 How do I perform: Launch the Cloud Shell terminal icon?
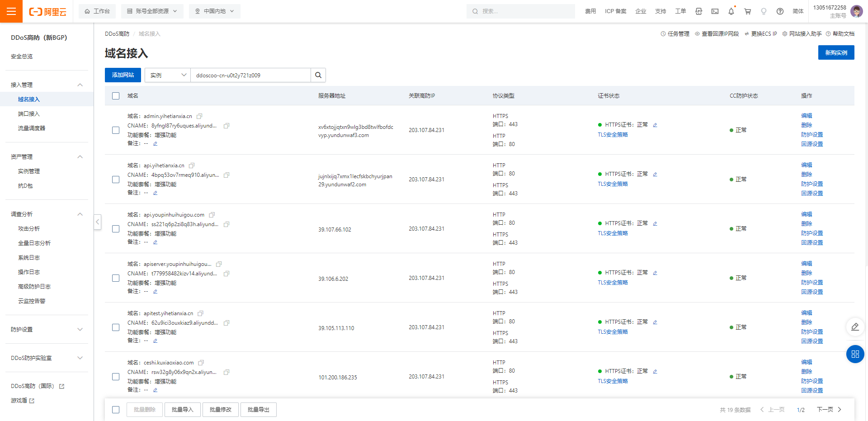click(715, 11)
